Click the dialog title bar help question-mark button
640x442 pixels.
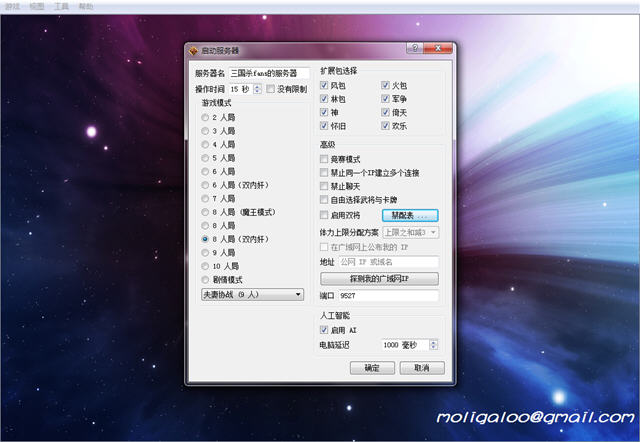(x=415, y=48)
